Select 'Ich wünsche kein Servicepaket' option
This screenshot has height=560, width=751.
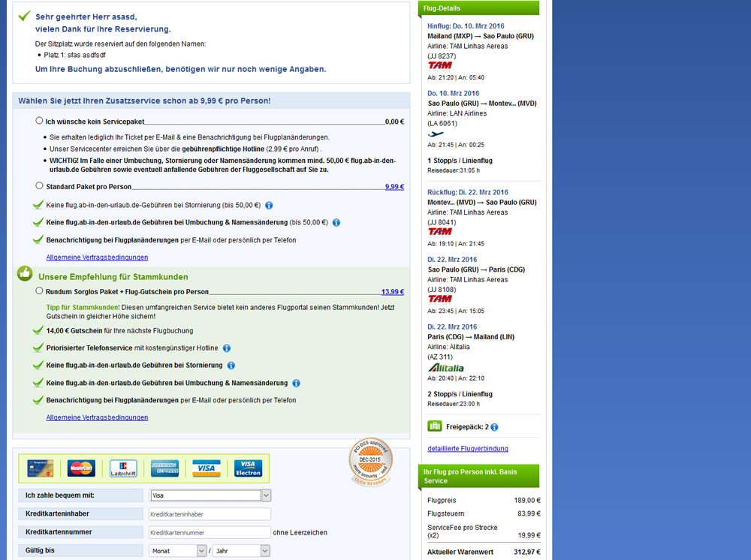(x=39, y=120)
